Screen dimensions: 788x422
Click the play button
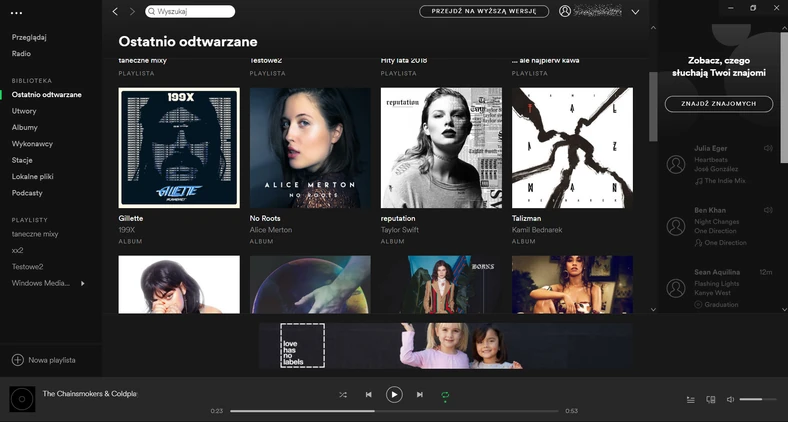pyautogui.click(x=394, y=395)
